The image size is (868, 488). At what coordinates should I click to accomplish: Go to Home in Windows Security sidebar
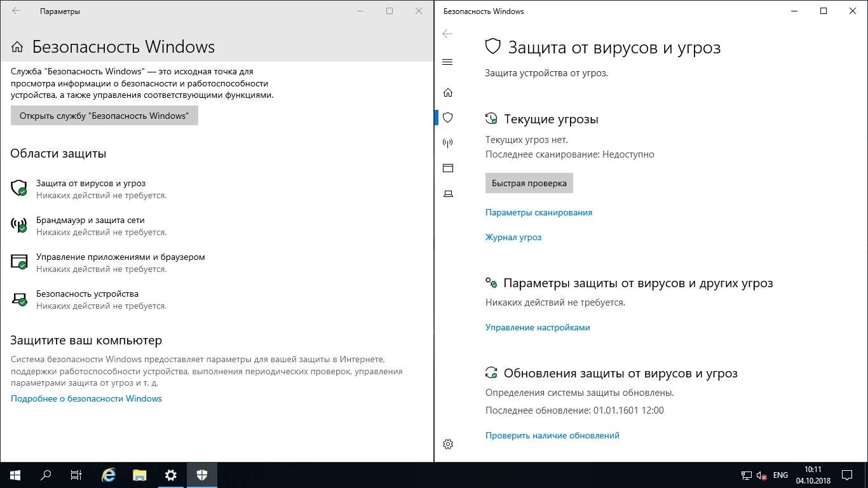[447, 93]
